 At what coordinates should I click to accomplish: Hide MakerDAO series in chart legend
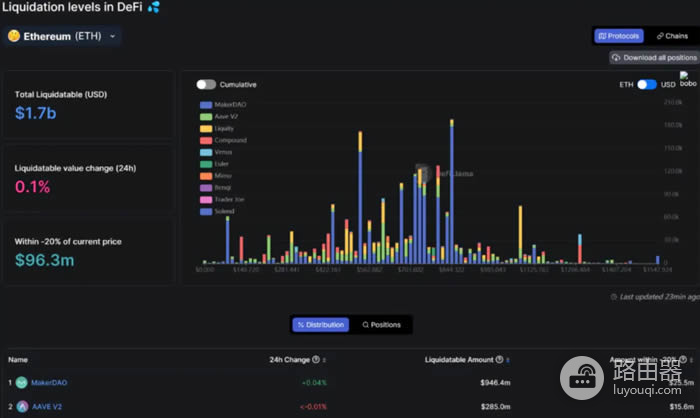223,104
